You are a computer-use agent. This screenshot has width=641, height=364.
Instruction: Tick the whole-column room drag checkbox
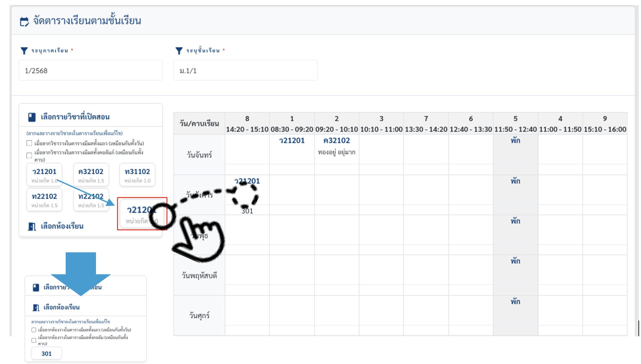click(34, 340)
